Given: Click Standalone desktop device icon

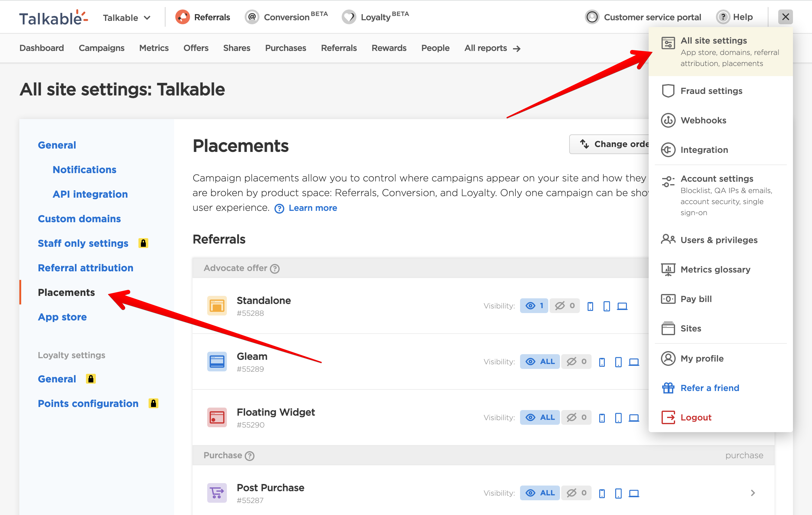Looking at the screenshot, I should click(622, 306).
